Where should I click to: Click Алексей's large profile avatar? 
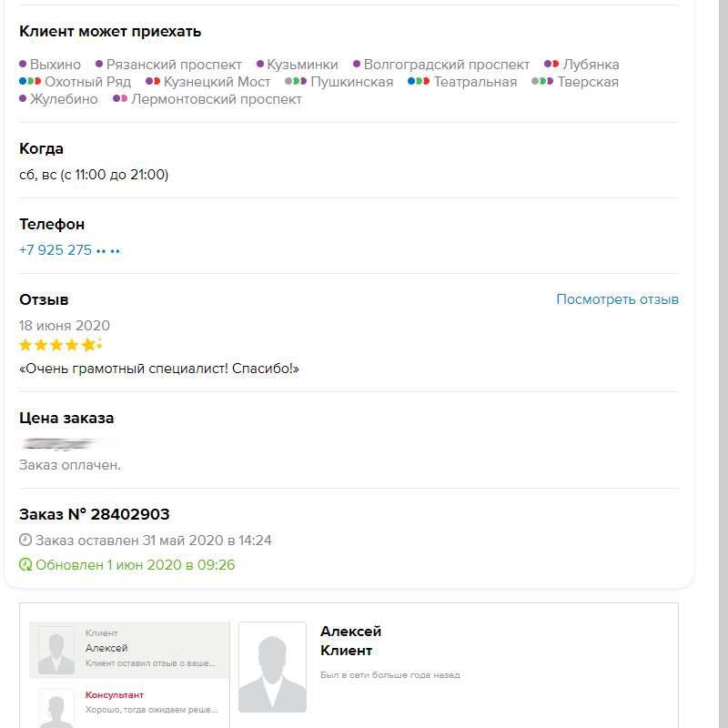pos(272,667)
